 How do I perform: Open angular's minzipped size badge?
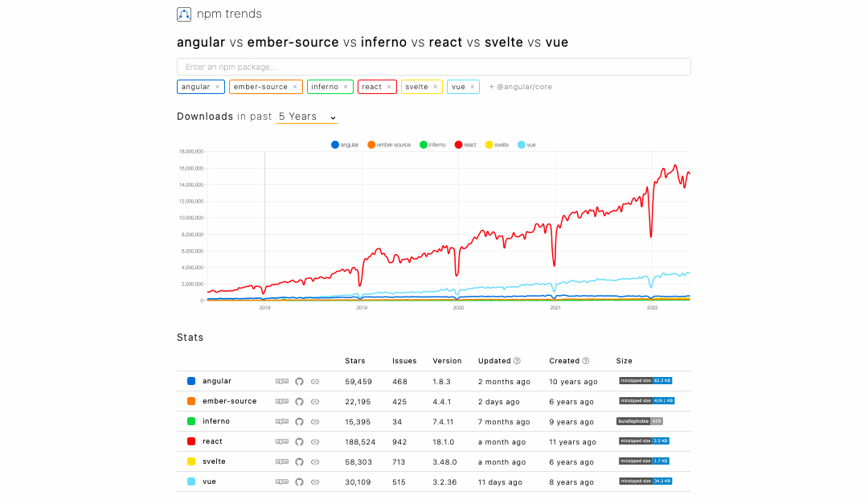[645, 380]
